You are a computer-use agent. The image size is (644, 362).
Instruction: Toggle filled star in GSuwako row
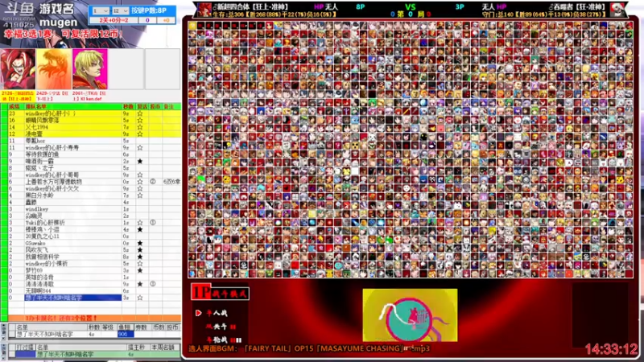click(140, 243)
